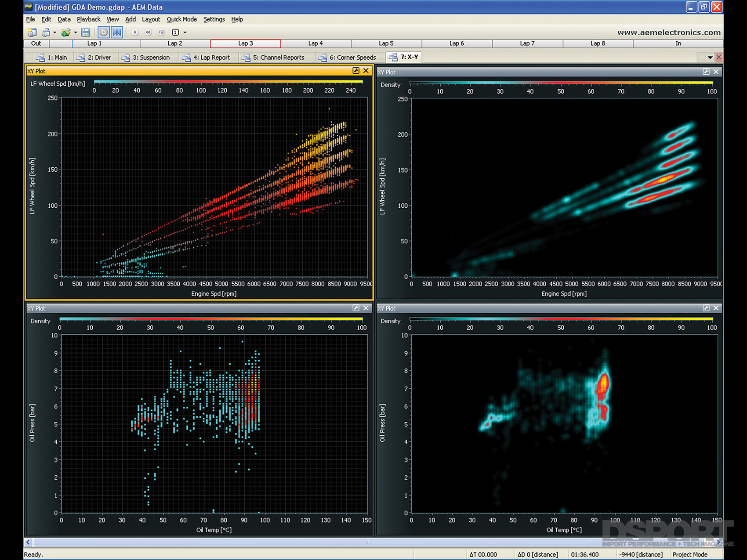Click the save disk icon
747x560 pixels.
[x=86, y=33]
